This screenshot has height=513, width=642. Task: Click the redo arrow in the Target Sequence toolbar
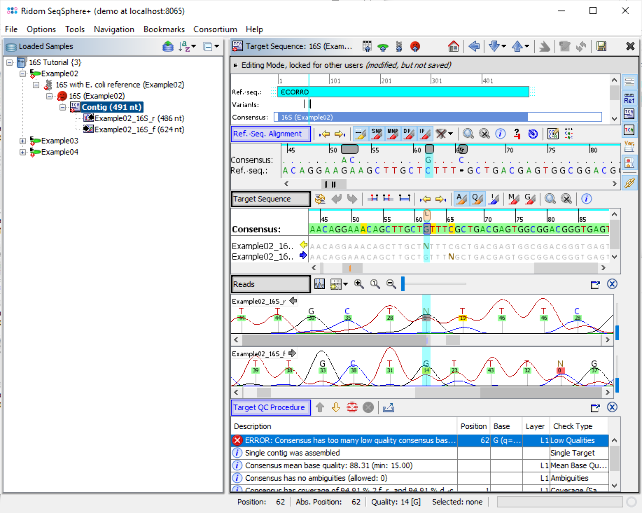point(352,199)
